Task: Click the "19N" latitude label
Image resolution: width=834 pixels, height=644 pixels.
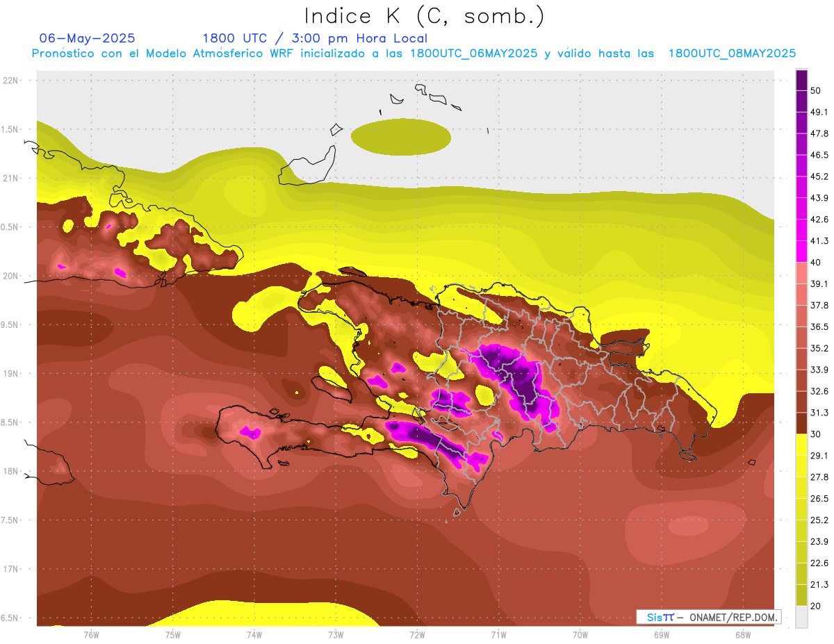Action: pyautogui.click(x=12, y=374)
